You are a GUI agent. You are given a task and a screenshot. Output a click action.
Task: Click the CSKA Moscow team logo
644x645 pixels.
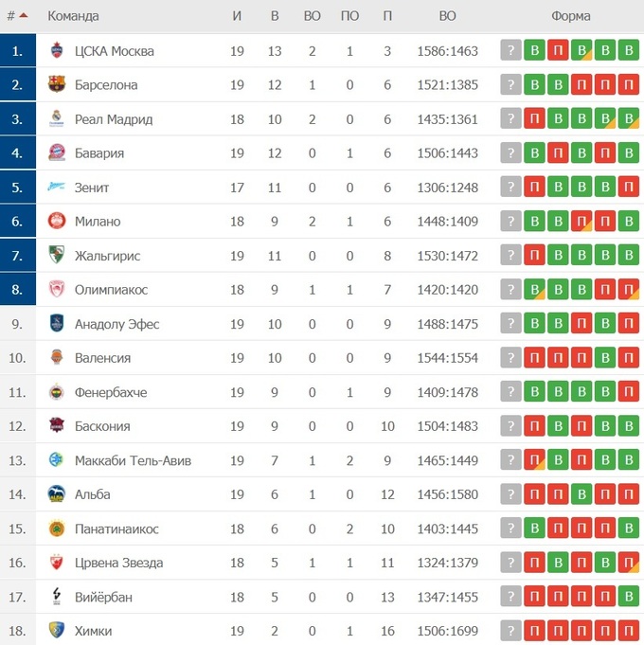pyautogui.click(x=57, y=51)
